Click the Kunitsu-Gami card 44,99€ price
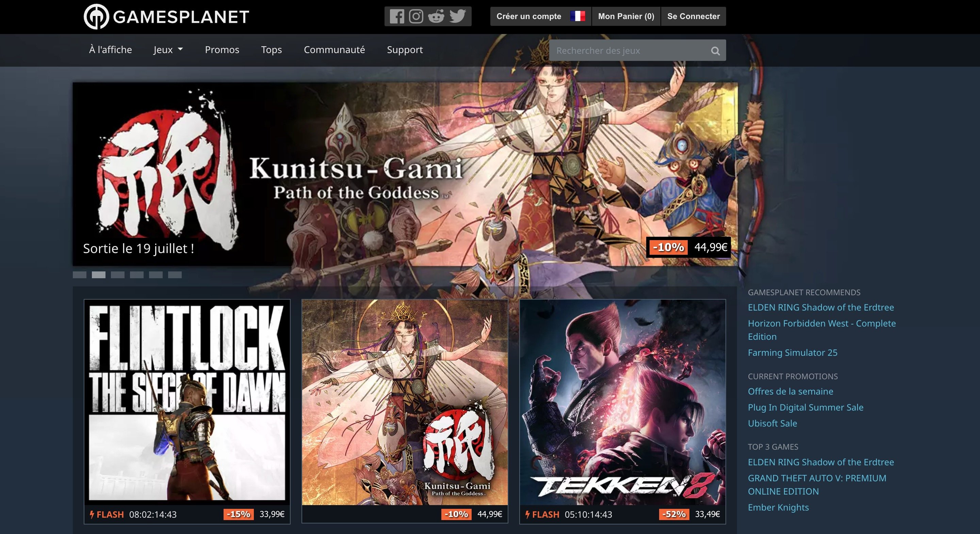The height and width of the screenshot is (534, 980). 490,514
